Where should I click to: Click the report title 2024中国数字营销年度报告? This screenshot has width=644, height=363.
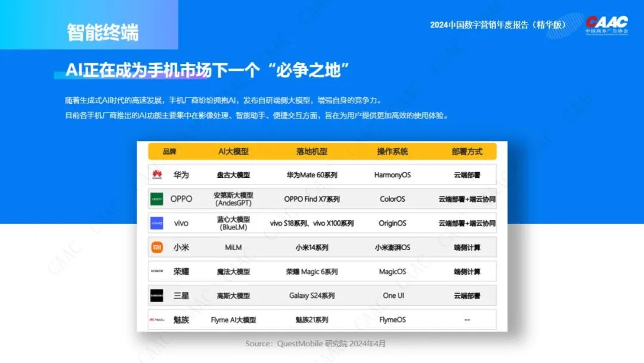point(498,25)
